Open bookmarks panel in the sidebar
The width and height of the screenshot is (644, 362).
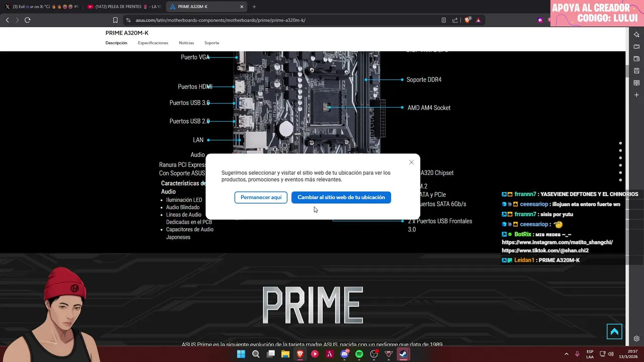[x=636, y=71]
